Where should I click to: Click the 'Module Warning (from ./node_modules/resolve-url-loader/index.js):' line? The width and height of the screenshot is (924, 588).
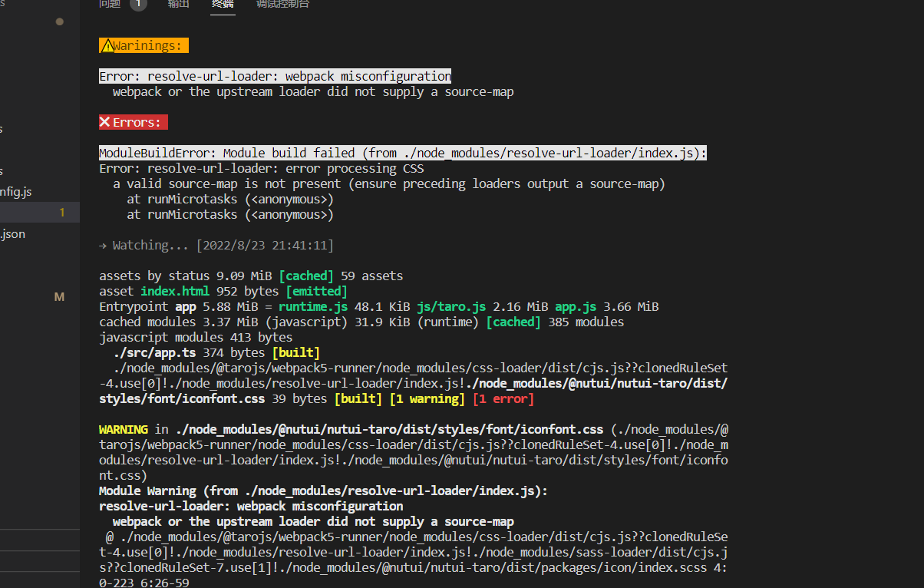[x=323, y=491]
